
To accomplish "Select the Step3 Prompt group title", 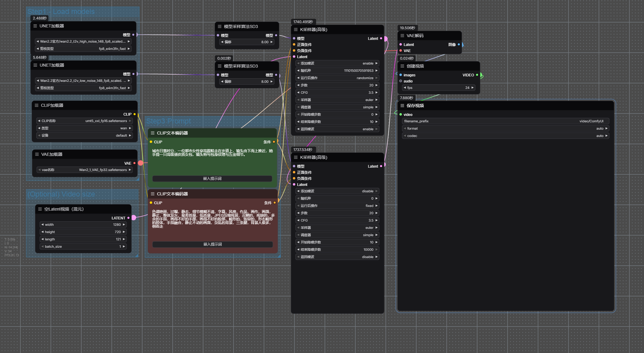I will click(168, 121).
